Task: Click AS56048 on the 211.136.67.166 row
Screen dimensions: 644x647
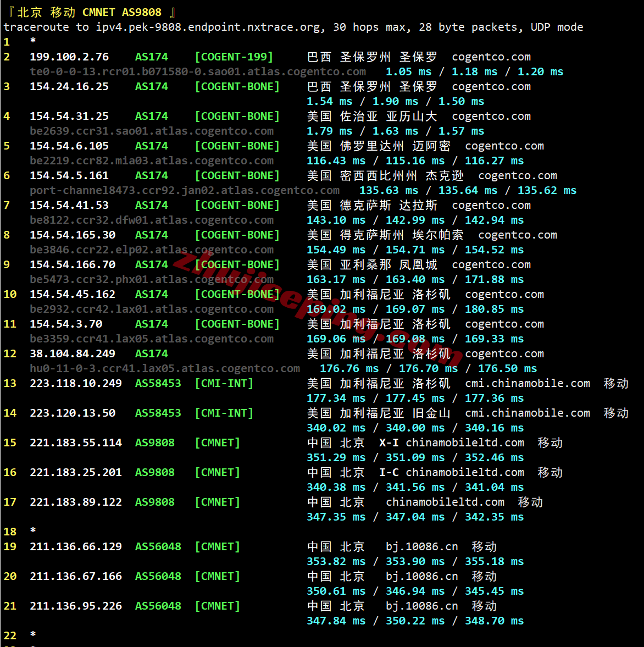Action: click(x=158, y=577)
